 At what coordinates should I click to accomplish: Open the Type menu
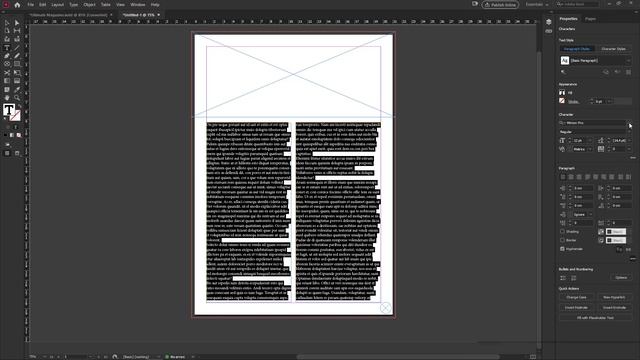pyautogui.click(x=73, y=5)
